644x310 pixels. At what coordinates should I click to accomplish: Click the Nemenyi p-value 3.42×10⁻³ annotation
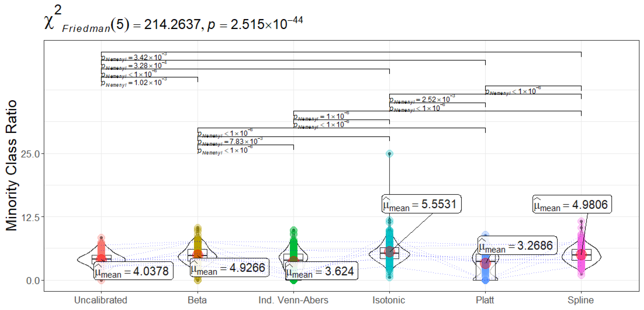point(134,57)
